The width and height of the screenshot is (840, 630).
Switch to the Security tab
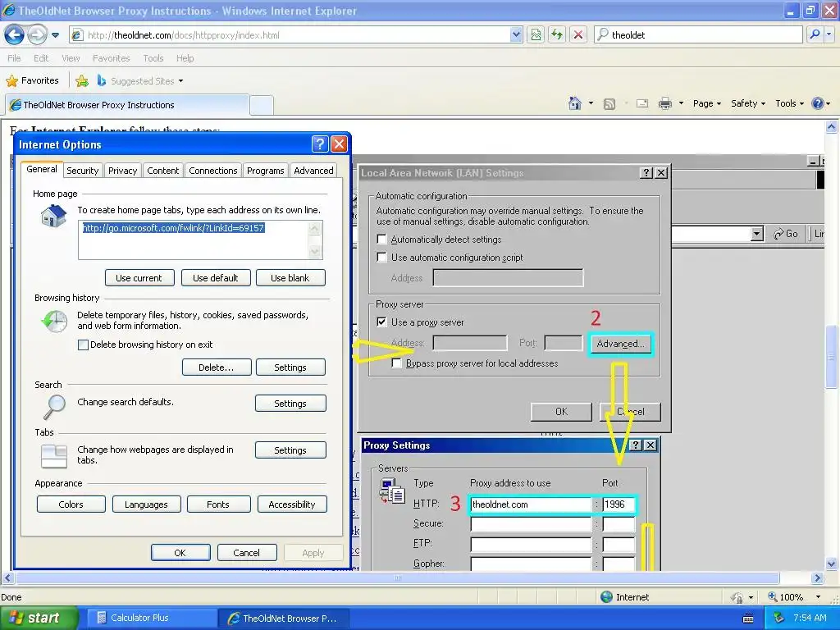tap(83, 171)
